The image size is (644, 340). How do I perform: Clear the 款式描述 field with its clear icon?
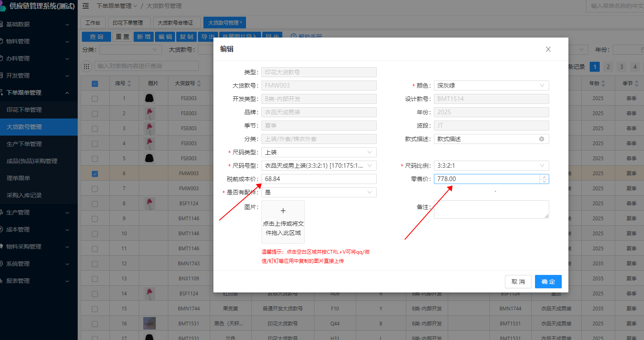(541, 139)
